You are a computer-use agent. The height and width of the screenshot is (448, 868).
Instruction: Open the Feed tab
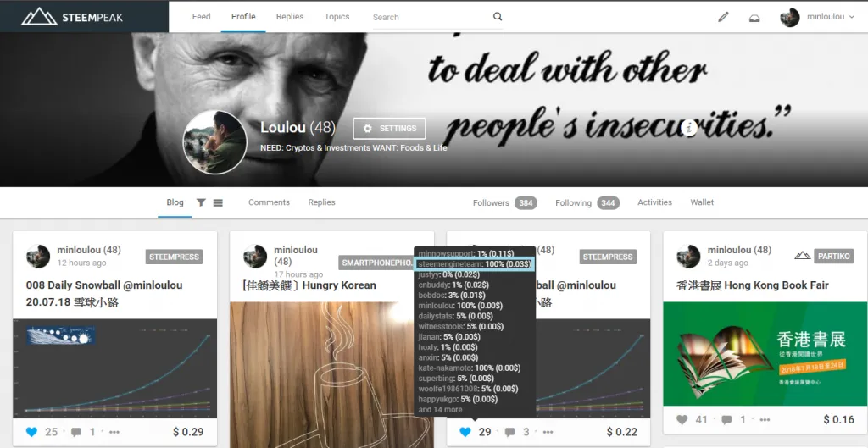[201, 17]
